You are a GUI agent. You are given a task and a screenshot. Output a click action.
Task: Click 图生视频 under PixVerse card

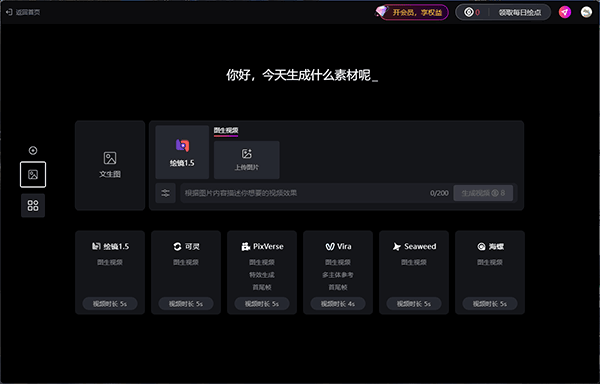(x=262, y=262)
